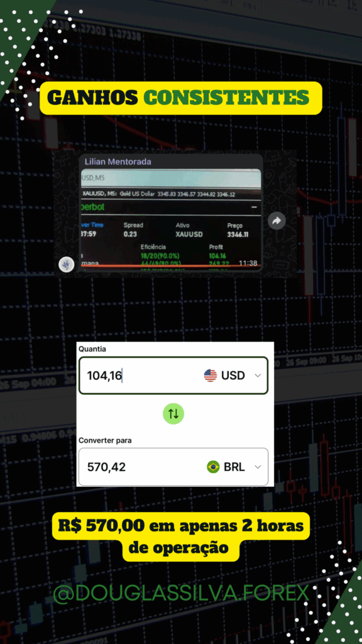Click the Lilian Mentorada contact name
The width and height of the screenshot is (362, 644).
click(118, 162)
